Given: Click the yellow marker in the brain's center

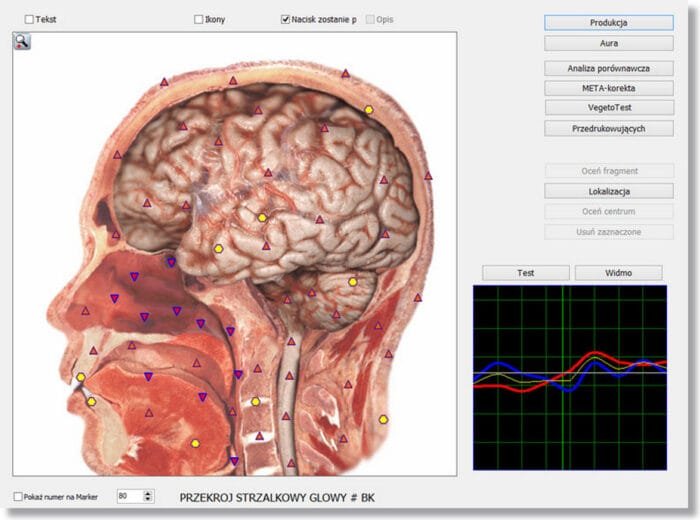Looking at the screenshot, I should click(x=262, y=217).
